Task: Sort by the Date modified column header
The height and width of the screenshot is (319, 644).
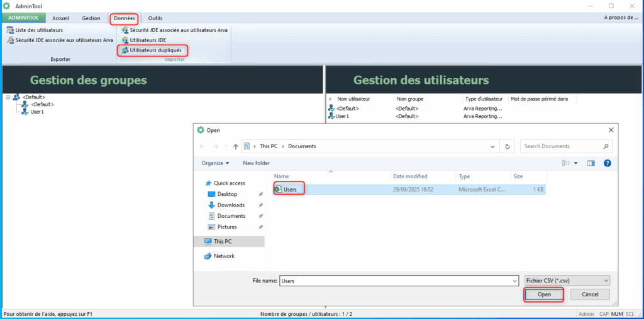Action: click(x=410, y=176)
